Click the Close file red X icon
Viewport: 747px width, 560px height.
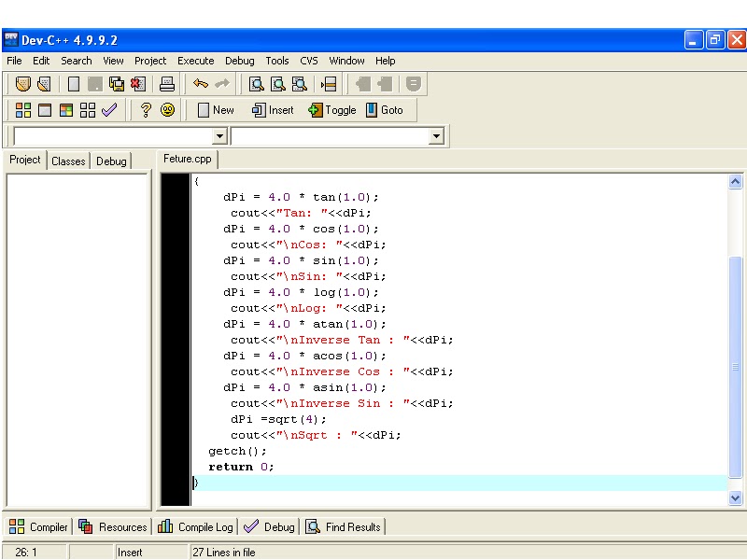click(137, 84)
